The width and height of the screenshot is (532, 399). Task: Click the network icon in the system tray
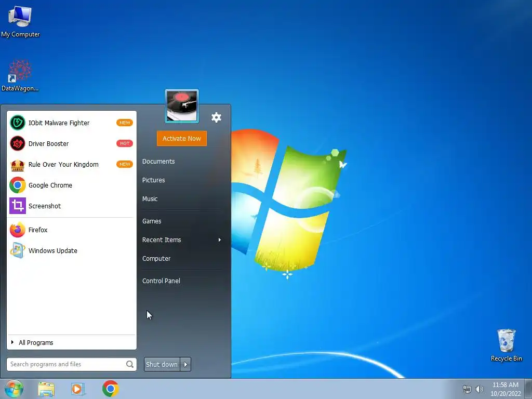click(x=467, y=389)
